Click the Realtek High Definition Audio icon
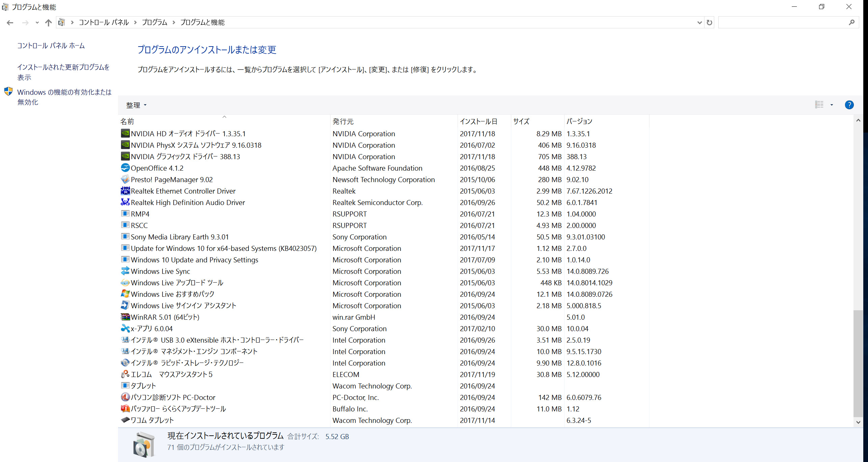The image size is (868, 462). (125, 202)
